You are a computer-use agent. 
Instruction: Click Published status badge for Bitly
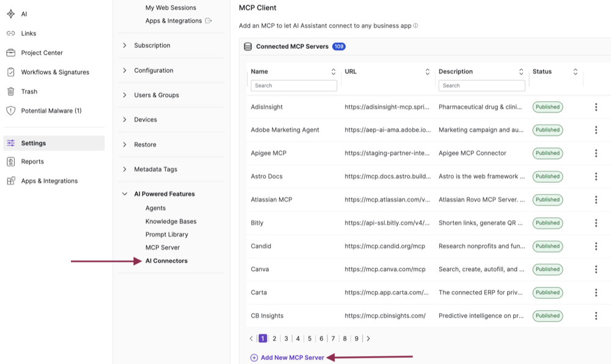[547, 223]
